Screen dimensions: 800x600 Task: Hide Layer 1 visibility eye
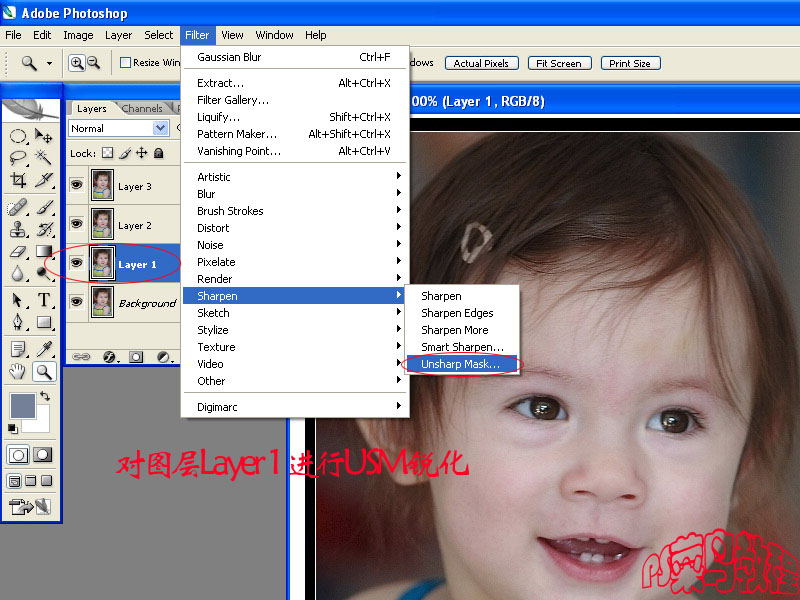[77, 263]
